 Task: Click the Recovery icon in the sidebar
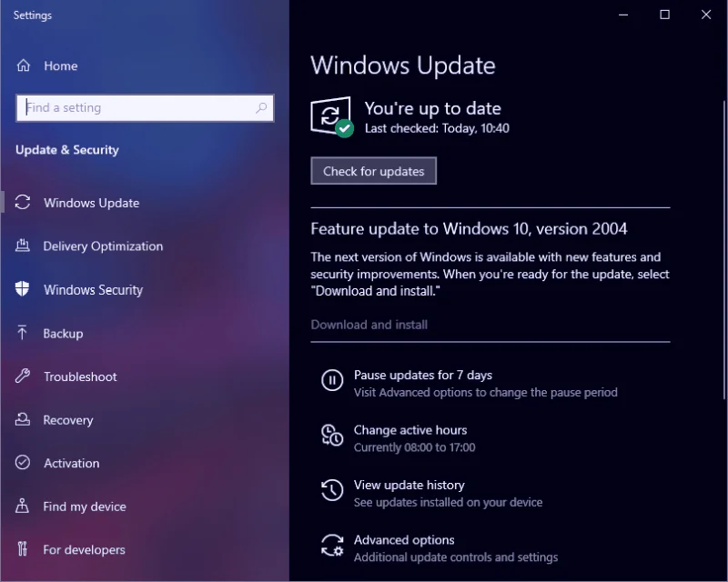(23, 420)
